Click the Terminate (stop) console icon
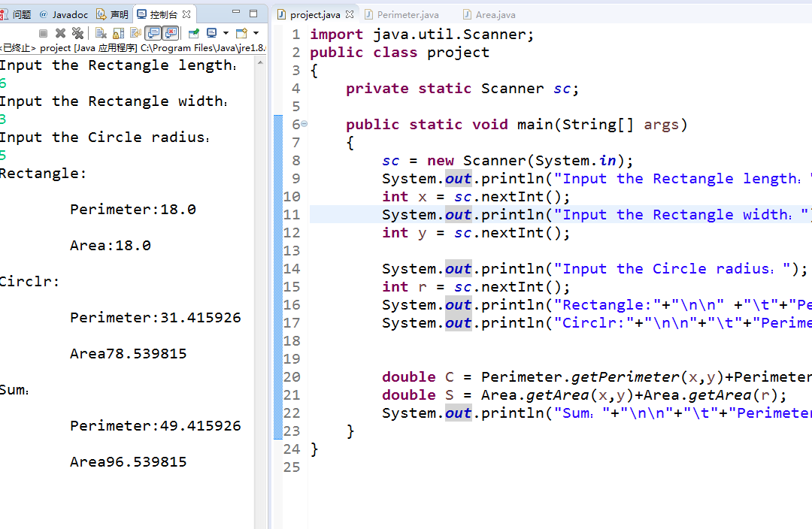This screenshot has width=812, height=529. point(44,34)
